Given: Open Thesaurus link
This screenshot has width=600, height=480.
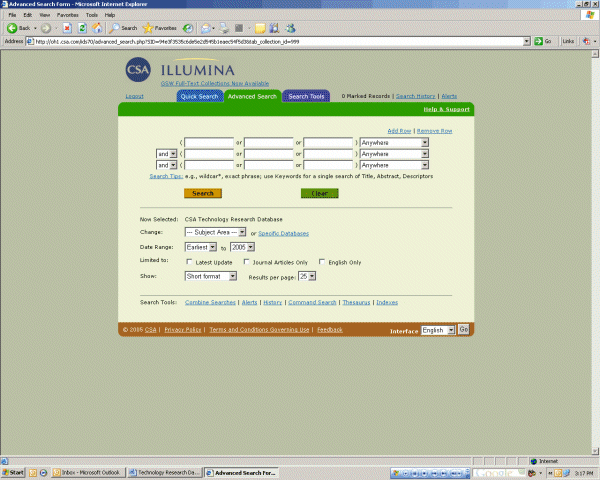Looking at the screenshot, I should tap(356, 302).
